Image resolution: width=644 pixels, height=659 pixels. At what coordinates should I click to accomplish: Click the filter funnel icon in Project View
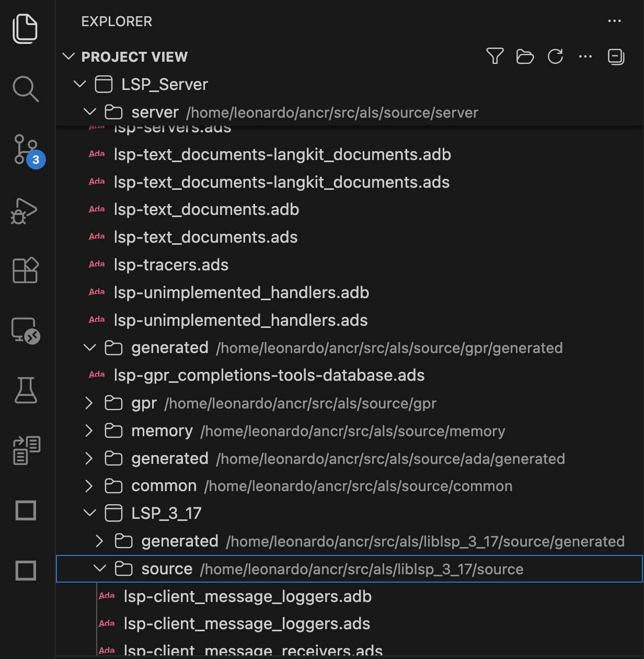click(494, 56)
